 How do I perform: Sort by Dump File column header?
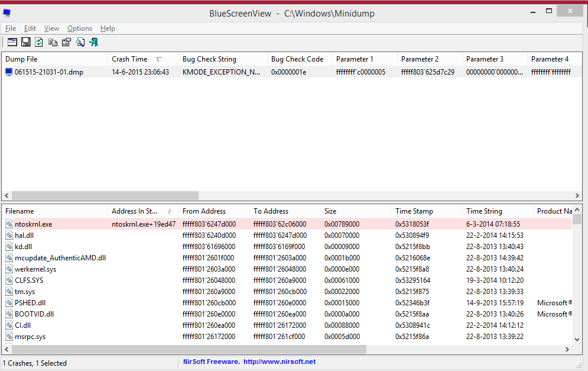[54, 59]
